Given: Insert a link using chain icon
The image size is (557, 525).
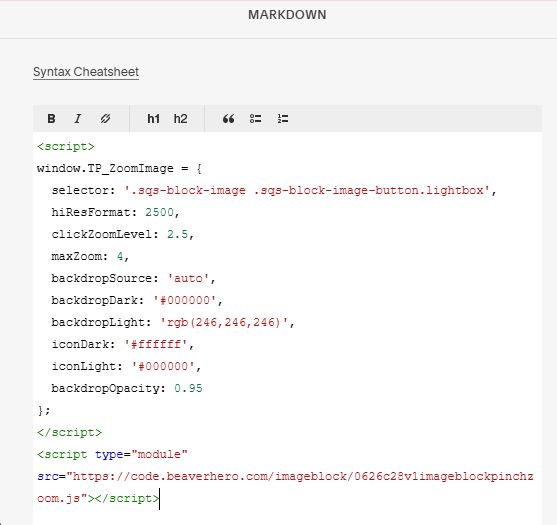Looking at the screenshot, I should 105,119.
